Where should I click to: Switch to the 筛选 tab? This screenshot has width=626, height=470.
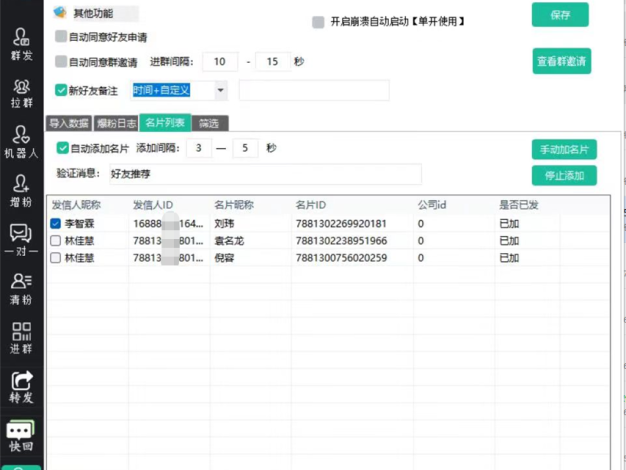coord(210,123)
